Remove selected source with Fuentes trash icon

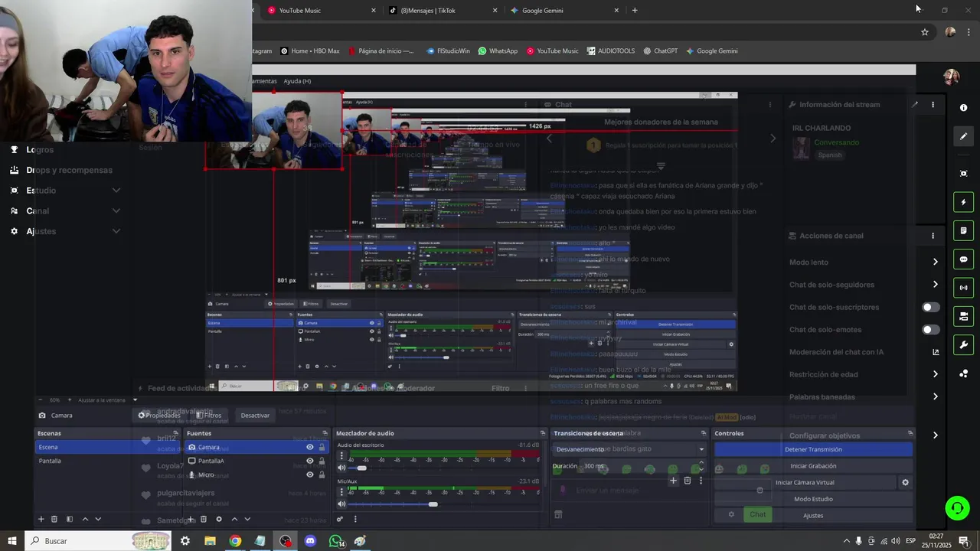tap(204, 519)
